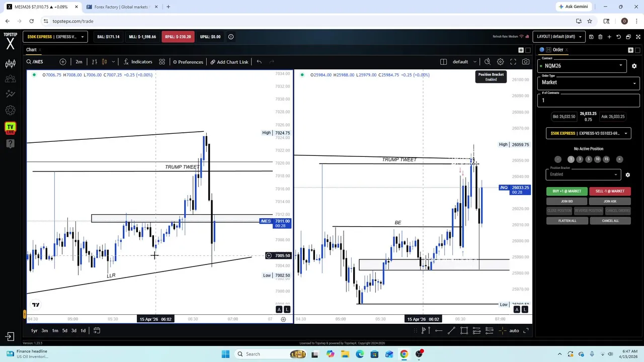Image resolution: width=644 pixels, height=362 pixels.
Task: Open the chart view from left sidebar candlestick icon
Action: (x=10, y=64)
